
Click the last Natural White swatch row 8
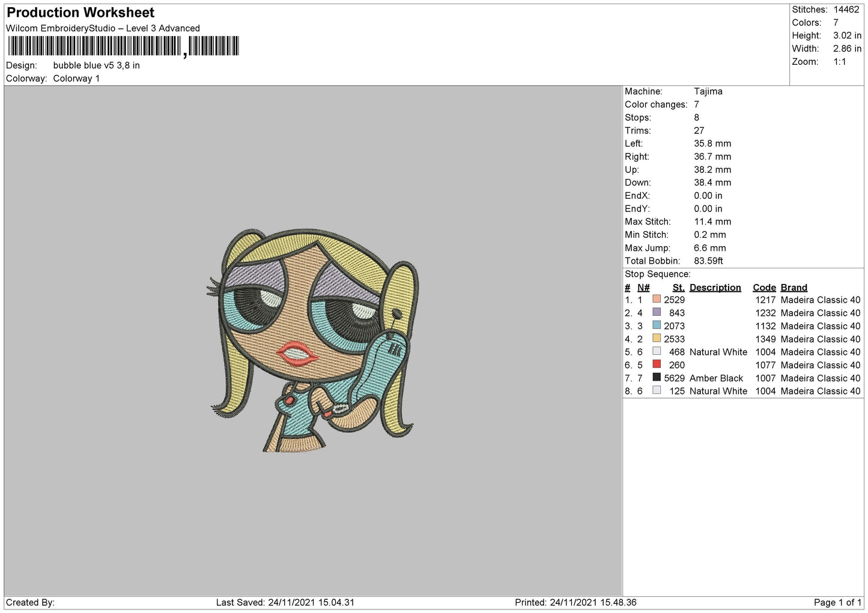tap(657, 390)
